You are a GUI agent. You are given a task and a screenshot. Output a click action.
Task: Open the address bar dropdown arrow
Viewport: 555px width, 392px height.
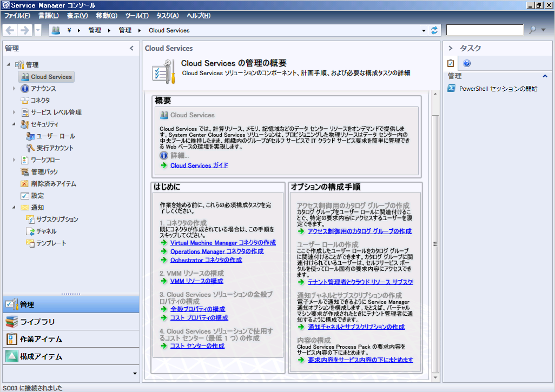[x=424, y=30]
